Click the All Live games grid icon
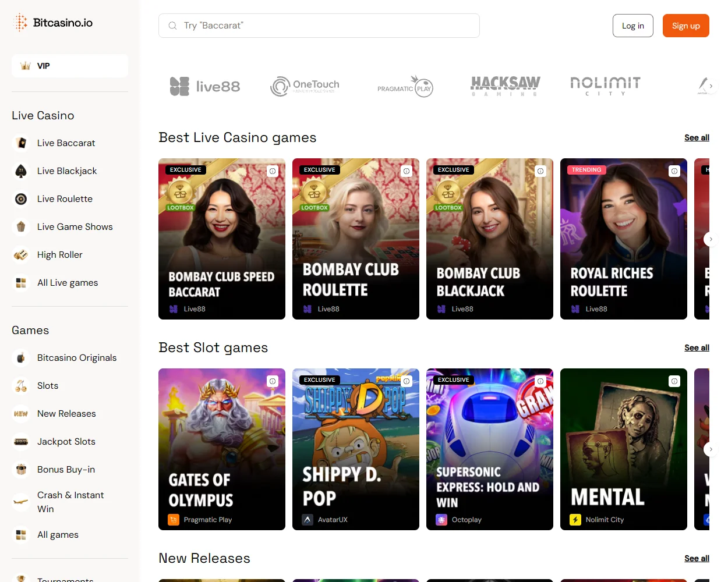This screenshot has height=582, width=728. 21,282
